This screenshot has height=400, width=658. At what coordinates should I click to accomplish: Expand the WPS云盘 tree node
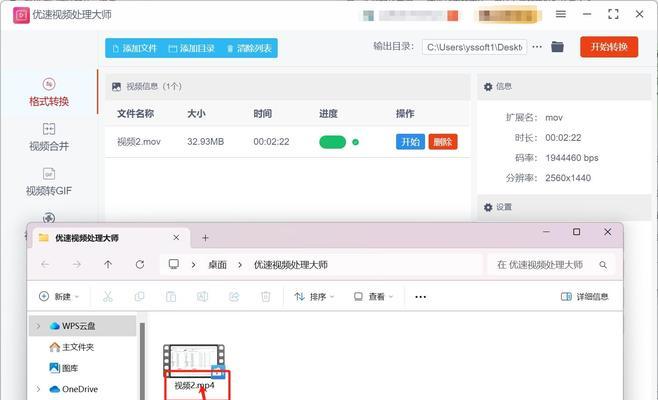[x=38, y=326]
